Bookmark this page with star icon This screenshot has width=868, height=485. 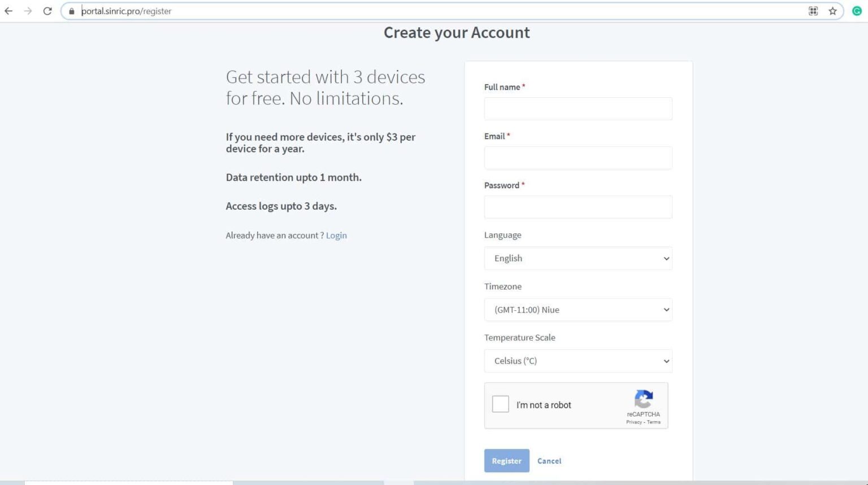tap(832, 11)
